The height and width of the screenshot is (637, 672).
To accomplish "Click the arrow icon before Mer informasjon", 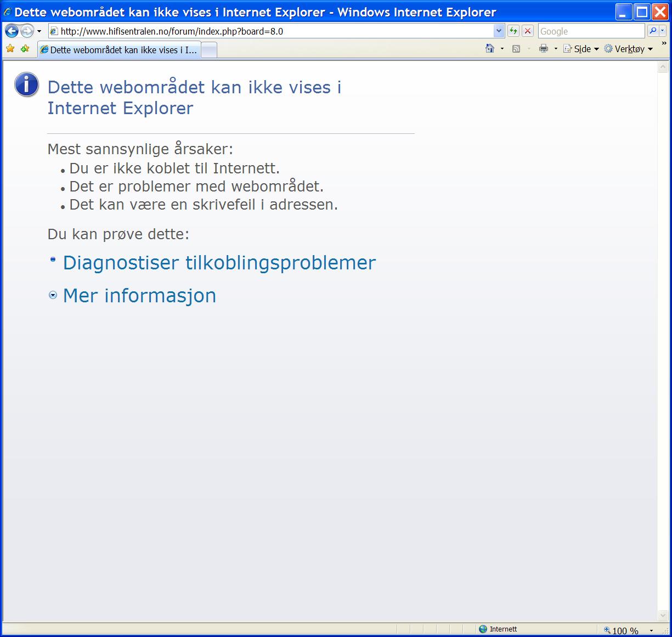I will pyautogui.click(x=53, y=296).
